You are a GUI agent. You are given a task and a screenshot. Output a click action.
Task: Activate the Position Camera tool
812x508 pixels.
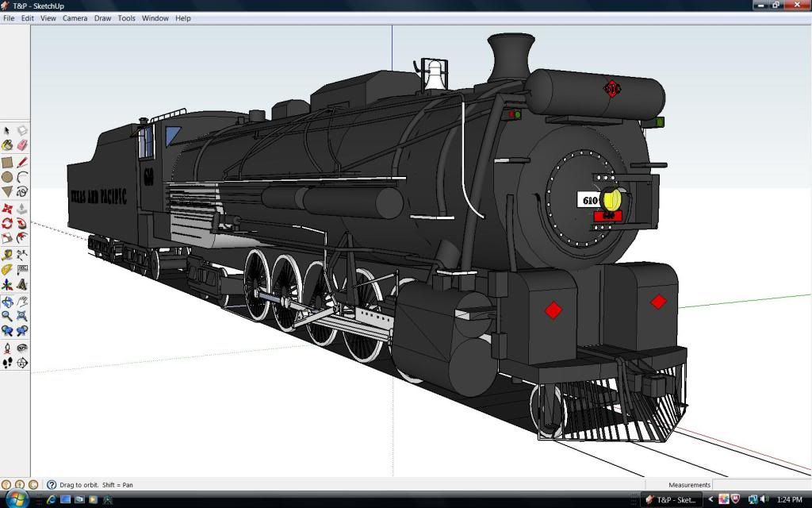(x=6, y=348)
